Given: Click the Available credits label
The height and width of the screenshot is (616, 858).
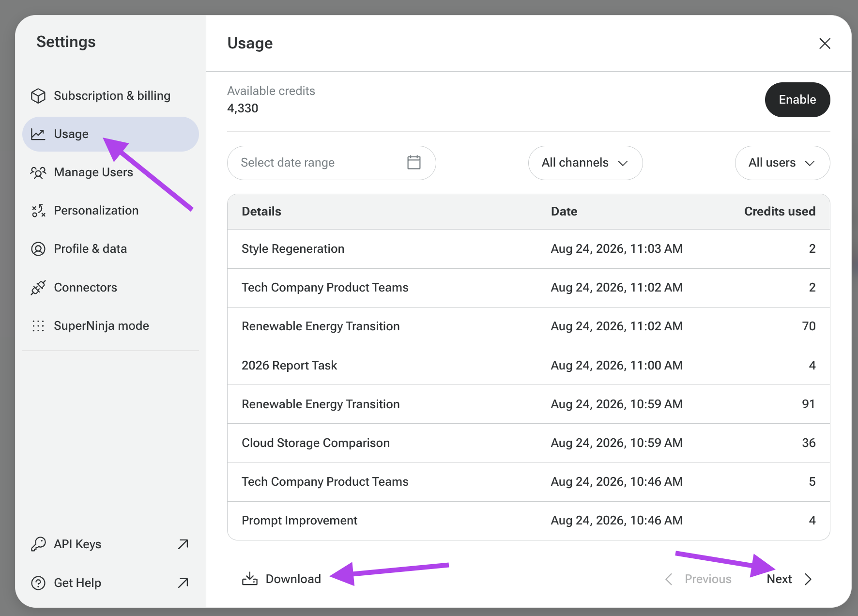Looking at the screenshot, I should 271,91.
